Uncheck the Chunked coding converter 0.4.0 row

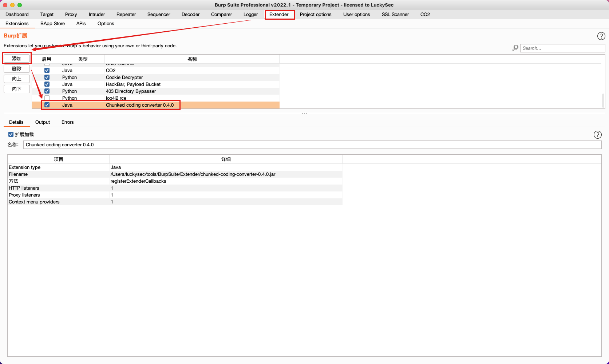(x=47, y=105)
